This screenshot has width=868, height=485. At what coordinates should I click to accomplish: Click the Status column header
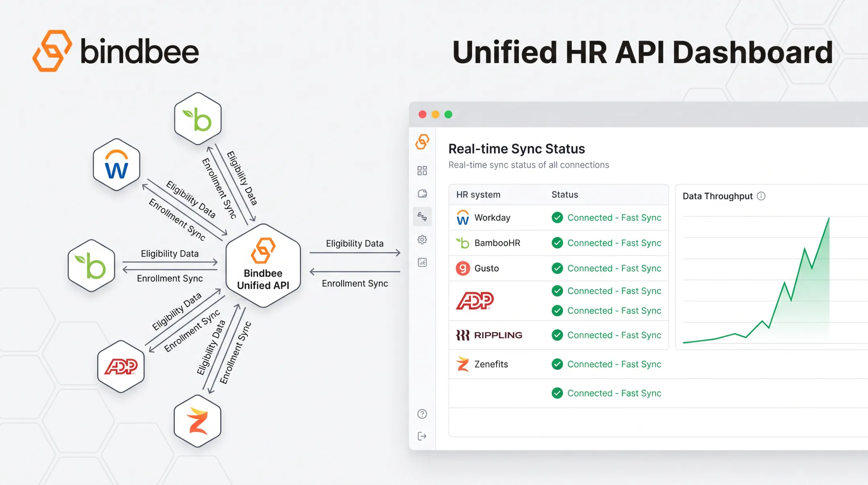(565, 195)
